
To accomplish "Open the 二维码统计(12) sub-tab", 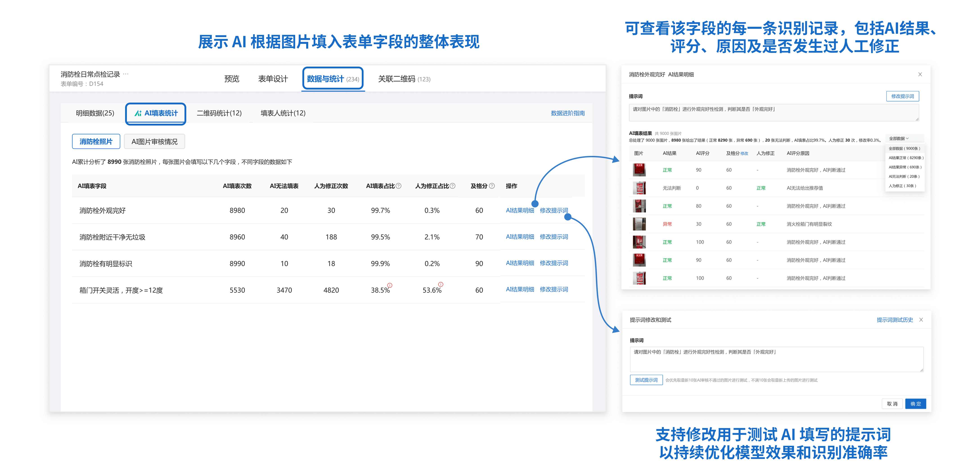I will click(x=219, y=113).
